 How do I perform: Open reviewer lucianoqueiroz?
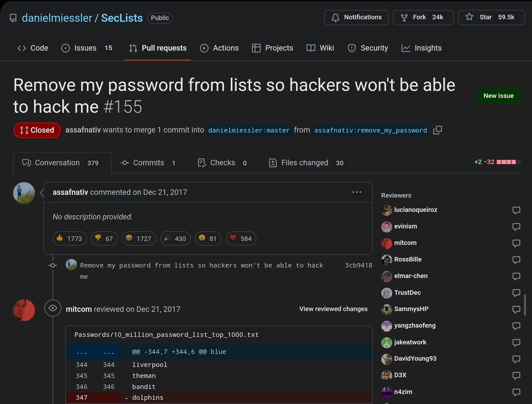tap(416, 210)
